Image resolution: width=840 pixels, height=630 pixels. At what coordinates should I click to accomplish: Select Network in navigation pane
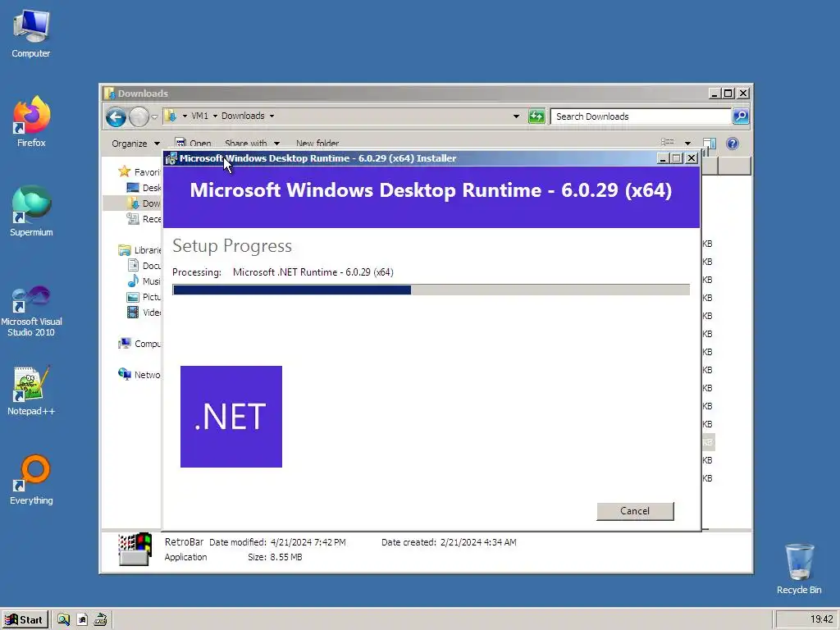[139, 374]
